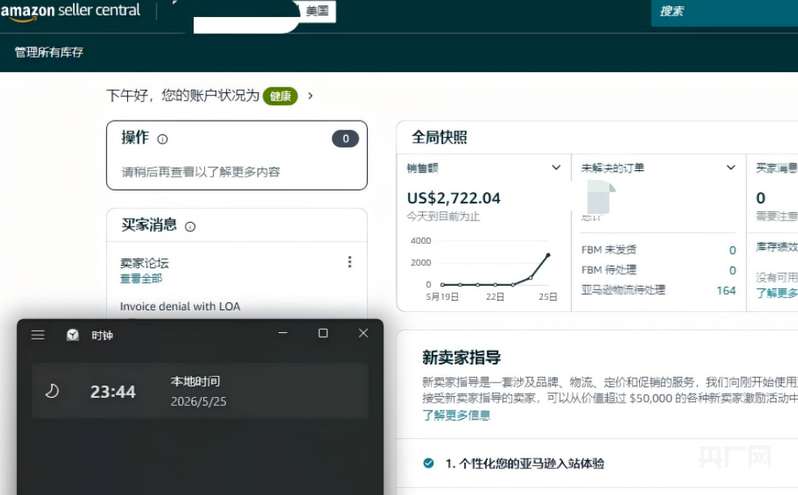Viewport: 798px width, 495px height.
Task: Expand account health details chevron
Action: [x=310, y=96]
